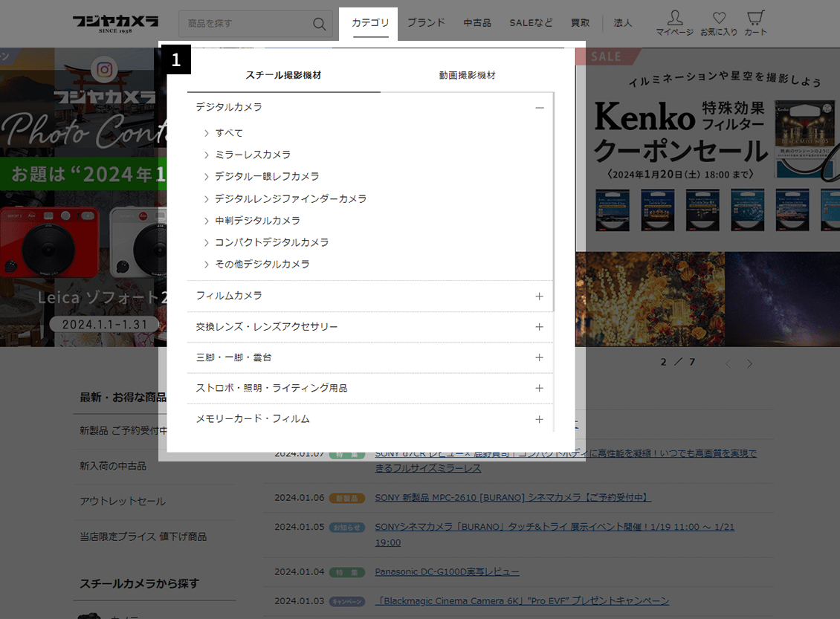Open favorites heart icon
Viewport: 840px width, 619px height.
719,24
